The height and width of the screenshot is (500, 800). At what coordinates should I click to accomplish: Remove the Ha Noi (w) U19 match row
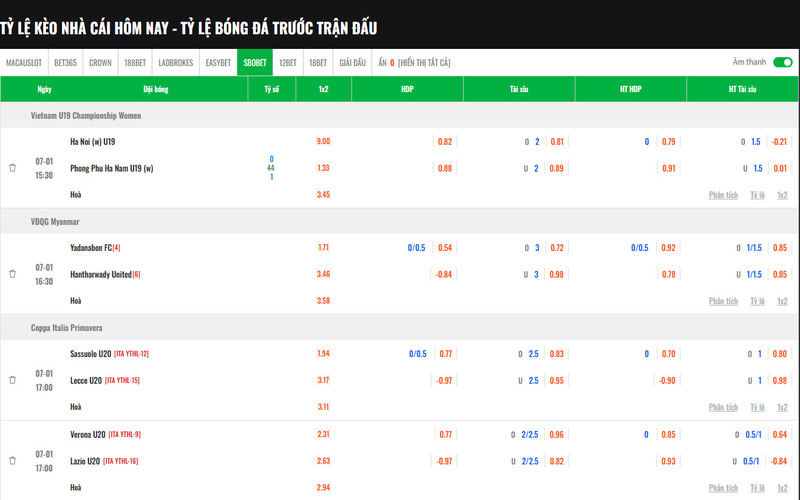12,168
